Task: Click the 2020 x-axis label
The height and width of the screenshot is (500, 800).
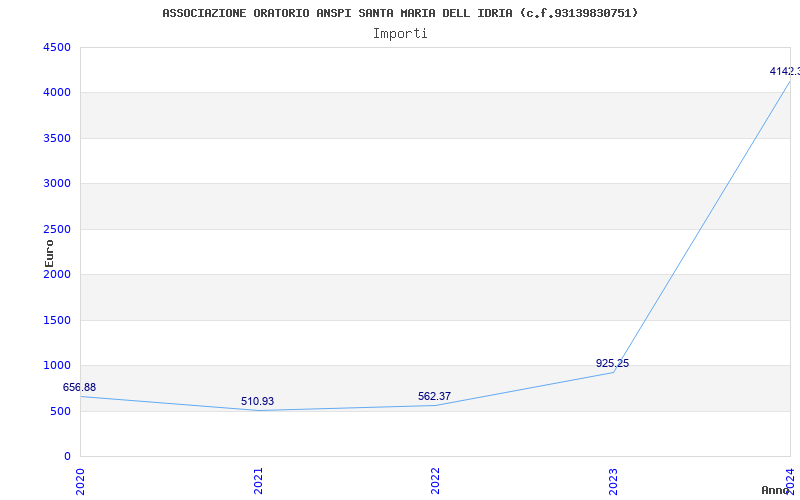Action: click(80, 481)
